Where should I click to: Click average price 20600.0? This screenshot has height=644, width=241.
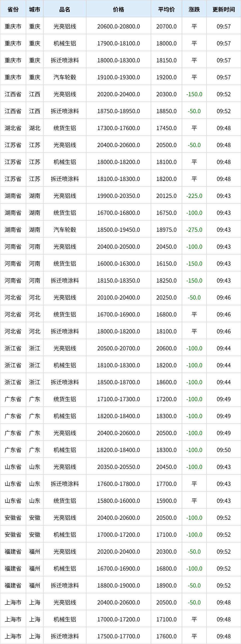(166, 348)
